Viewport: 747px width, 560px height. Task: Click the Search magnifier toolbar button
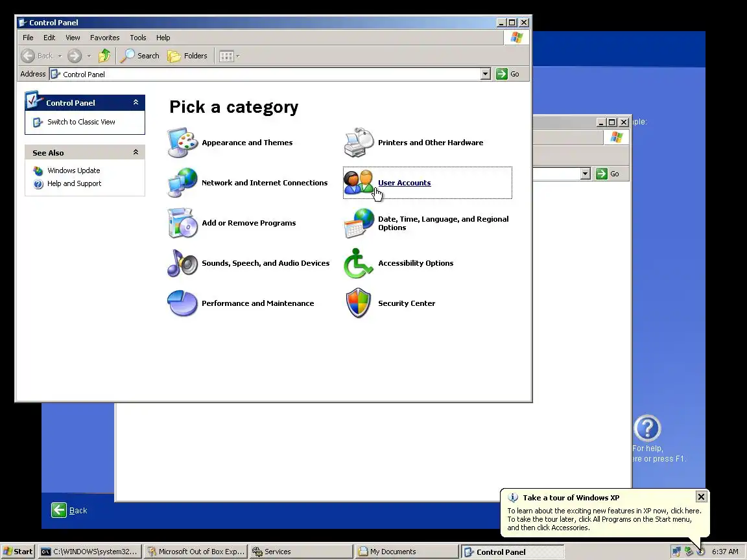(139, 56)
